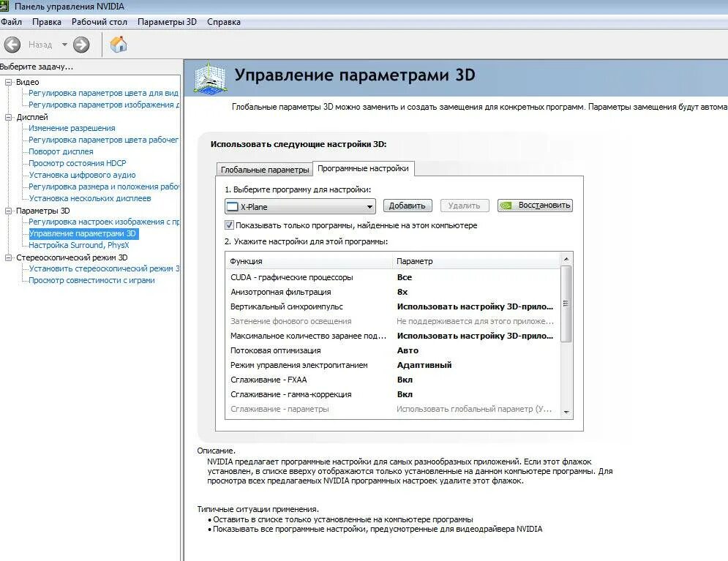The width and height of the screenshot is (728, 561).
Task: Change Потоковая оптимизация Авто value
Action: pyautogui.click(x=408, y=350)
